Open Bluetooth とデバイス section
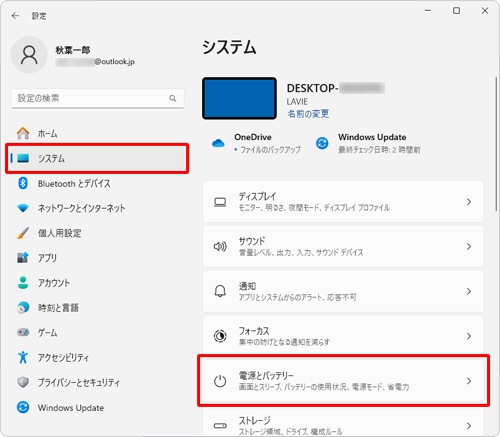 pos(97,183)
